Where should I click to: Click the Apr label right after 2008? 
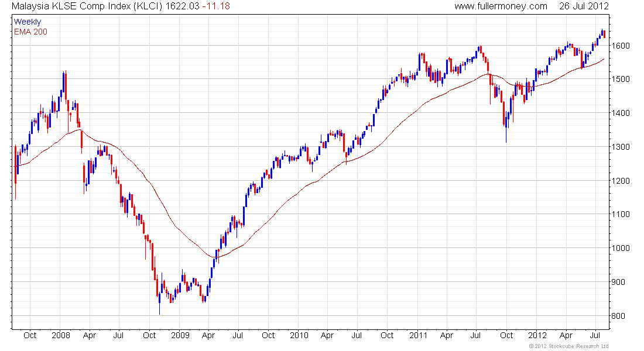pos(89,335)
